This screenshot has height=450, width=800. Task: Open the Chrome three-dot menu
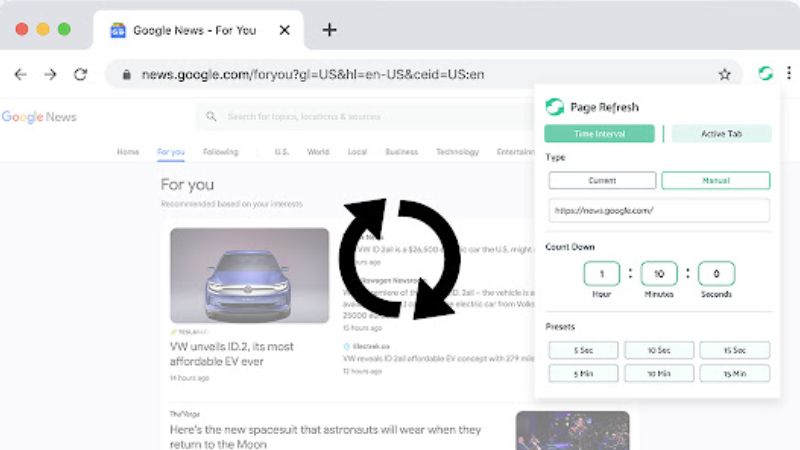[789, 73]
